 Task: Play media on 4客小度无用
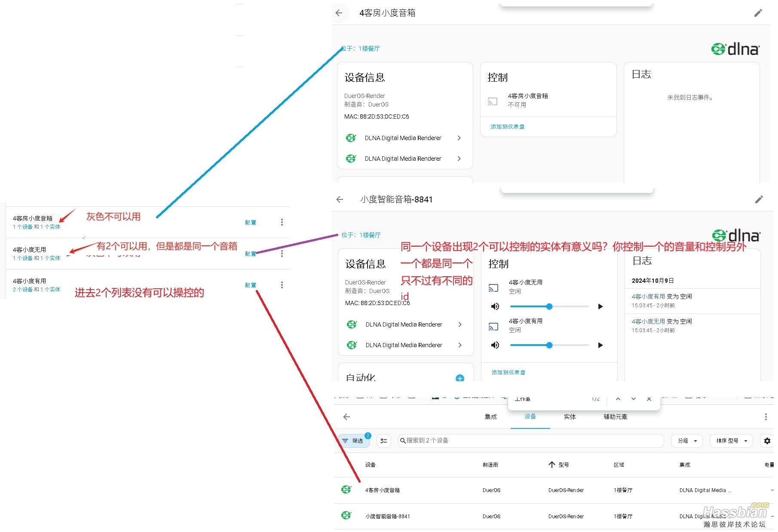pos(600,306)
